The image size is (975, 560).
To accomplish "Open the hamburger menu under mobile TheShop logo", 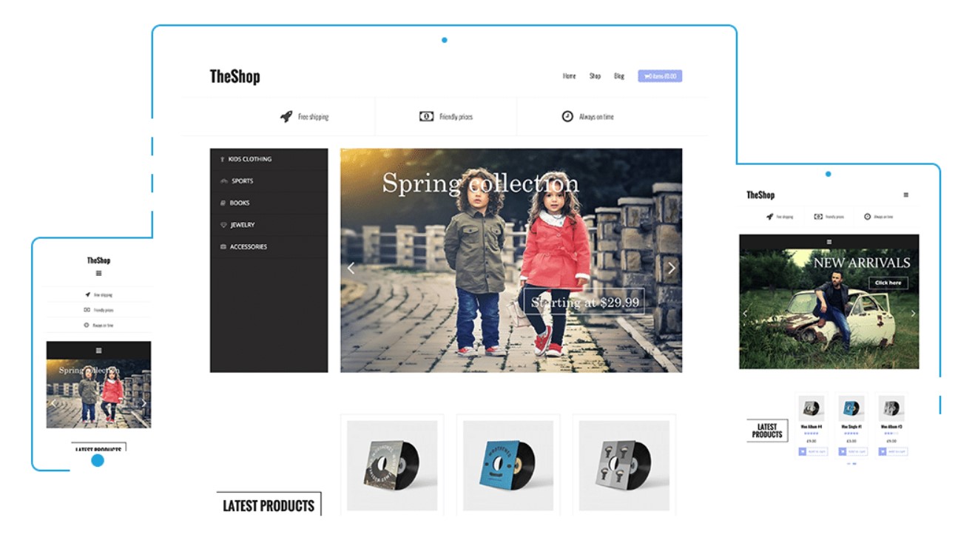I will click(x=98, y=273).
